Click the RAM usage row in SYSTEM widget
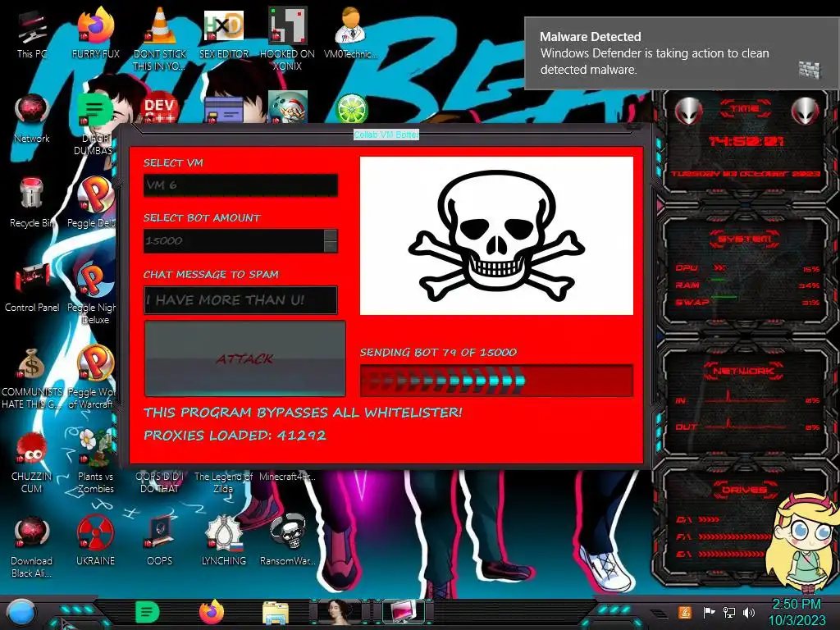 [x=747, y=285]
